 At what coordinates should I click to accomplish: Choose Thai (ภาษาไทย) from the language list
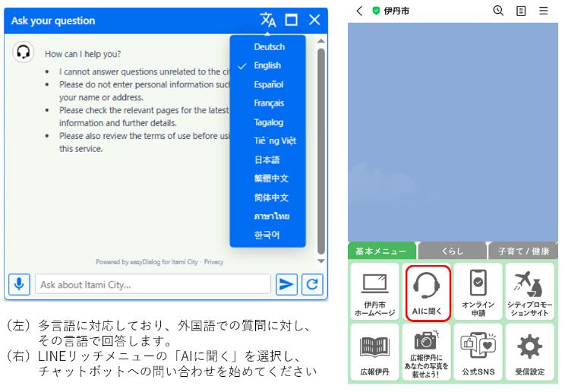[x=268, y=217]
